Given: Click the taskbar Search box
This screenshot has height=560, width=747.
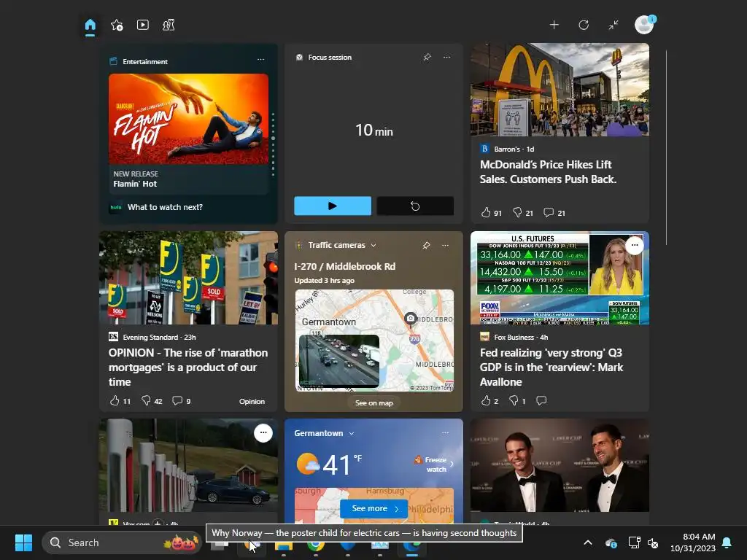Looking at the screenshot, I should pos(122,542).
